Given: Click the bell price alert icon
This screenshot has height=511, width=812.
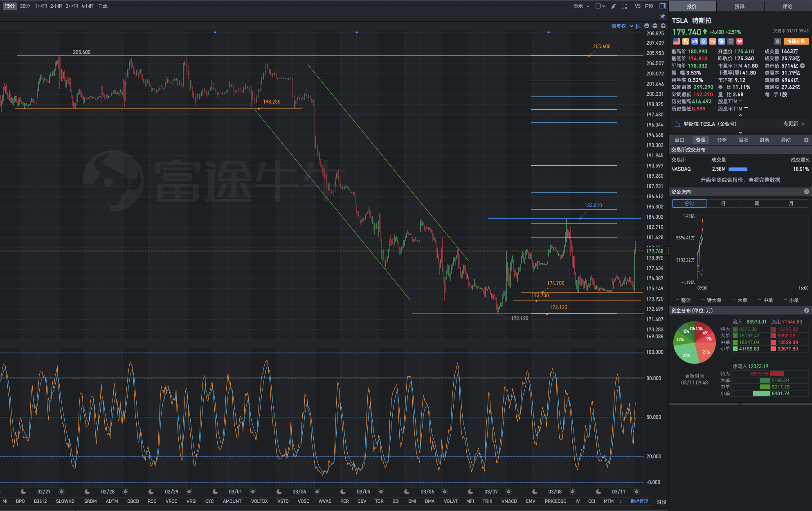Looking at the screenshot, I should point(778,41).
